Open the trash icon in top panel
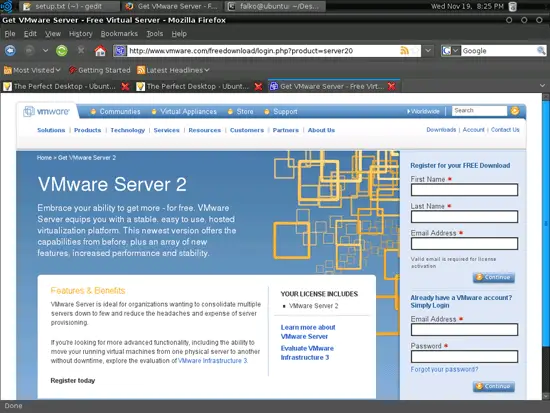 pyautogui.click(x=512, y=6)
